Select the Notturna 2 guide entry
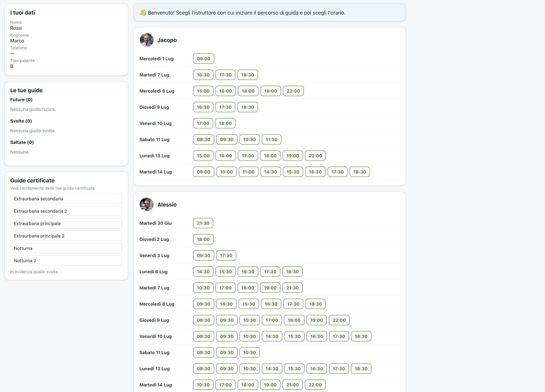Image resolution: width=545 pixels, height=392 pixels. (66, 261)
